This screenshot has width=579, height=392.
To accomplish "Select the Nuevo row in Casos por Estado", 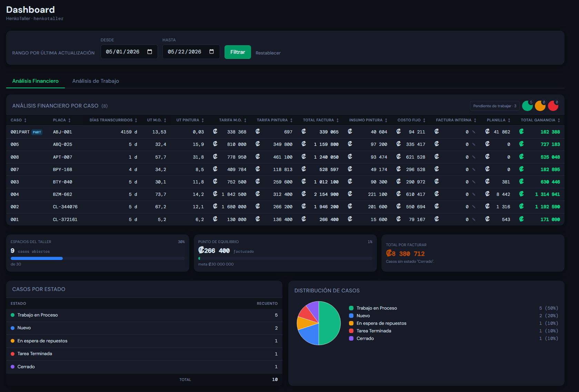I will click(144, 328).
